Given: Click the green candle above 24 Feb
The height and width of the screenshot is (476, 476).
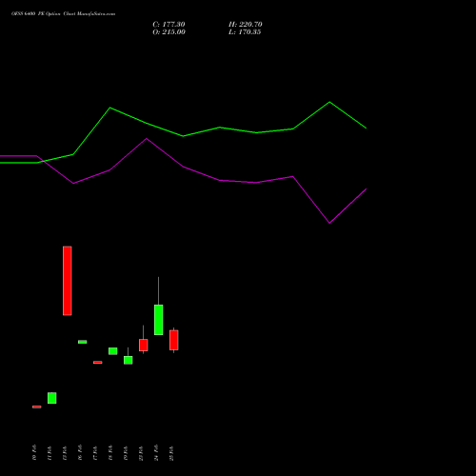Looking at the screenshot, I should click(x=159, y=320).
